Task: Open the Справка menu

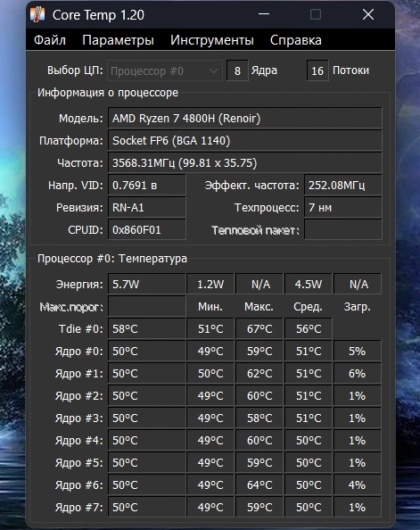Action: [x=296, y=40]
